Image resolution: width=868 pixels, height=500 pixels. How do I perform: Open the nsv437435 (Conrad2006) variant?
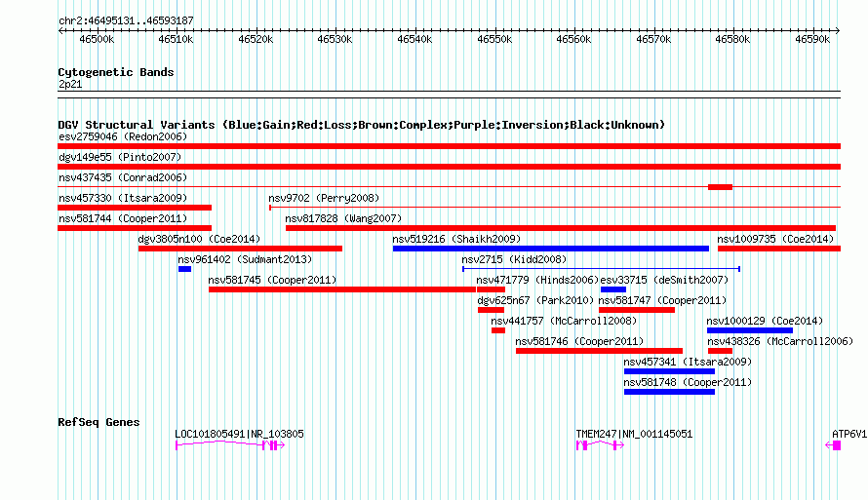[123, 177]
